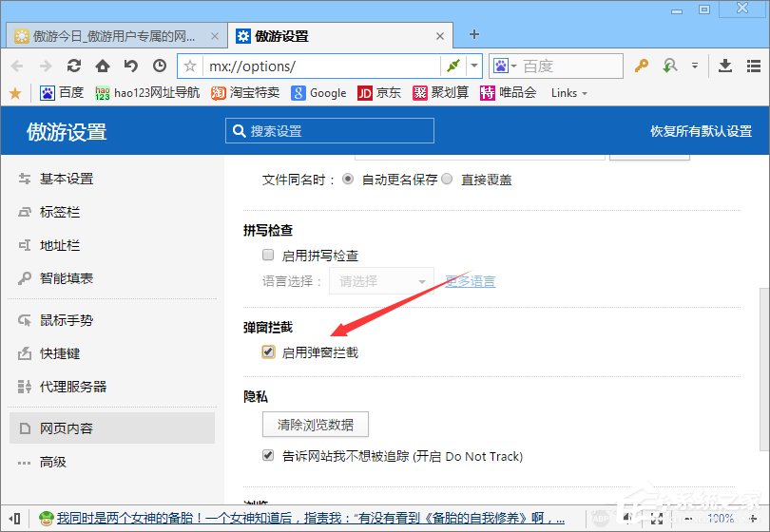Click the resource sniffer toolbar icon
Image resolution: width=770 pixels, height=532 pixels.
670,66
